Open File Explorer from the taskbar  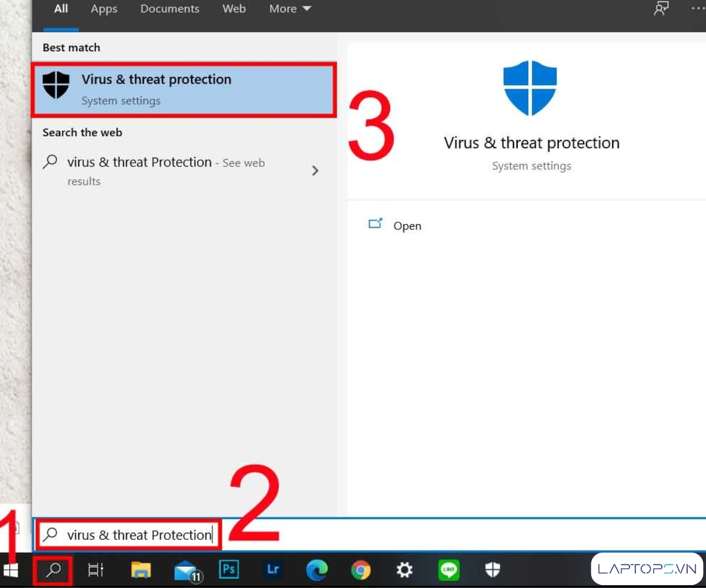(x=141, y=570)
